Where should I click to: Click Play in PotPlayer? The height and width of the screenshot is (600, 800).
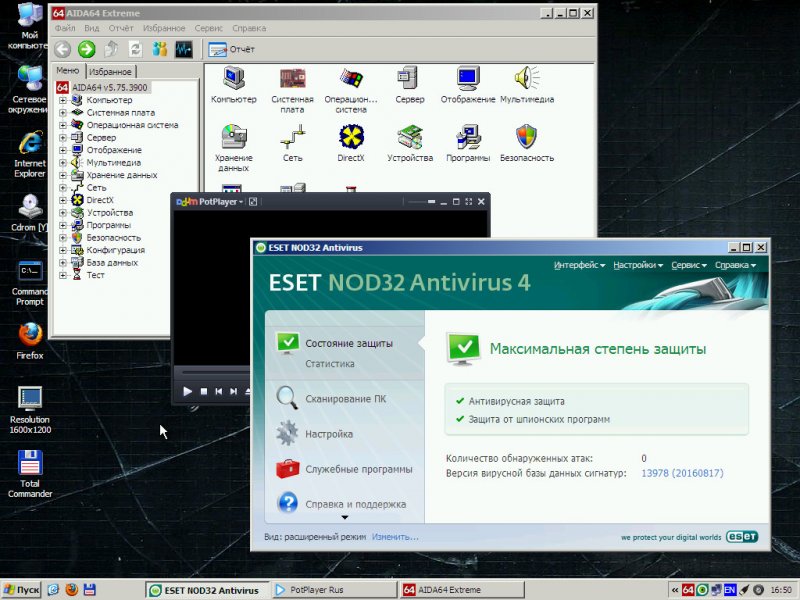[187, 391]
